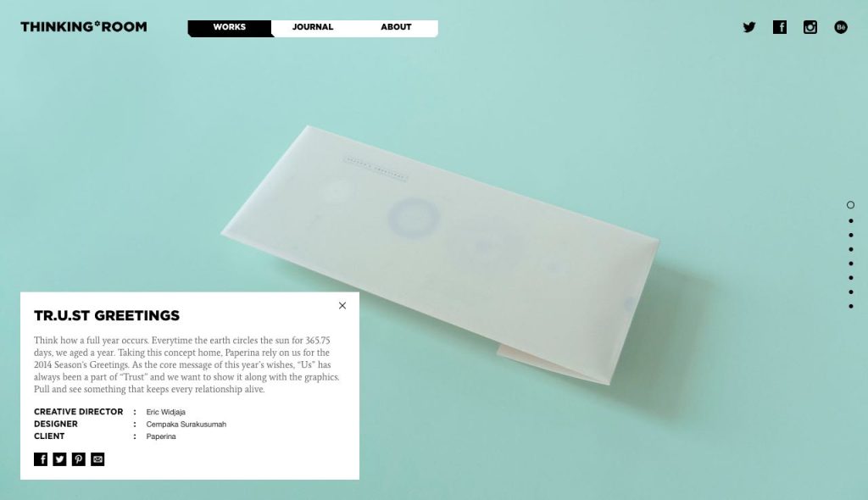Share project on Facebook from info panel
This screenshot has height=500, width=868.
coord(41,459)
